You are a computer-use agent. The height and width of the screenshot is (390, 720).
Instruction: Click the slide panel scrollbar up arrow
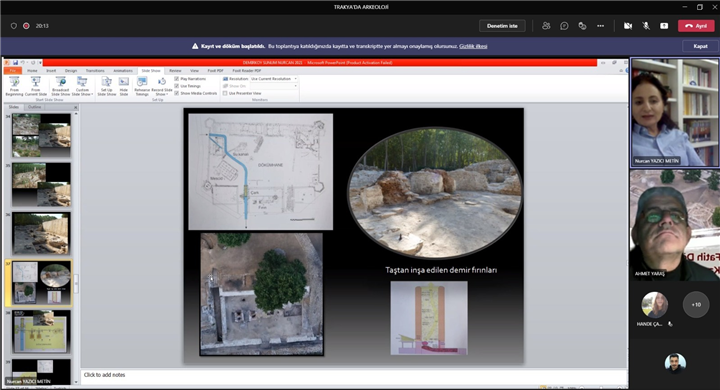point(76,114)
